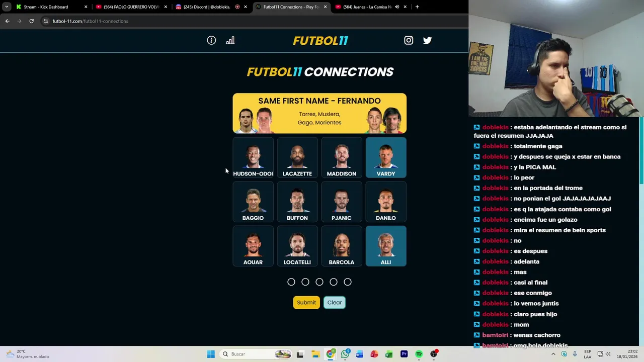Screen dimensions: 644x362
Task: Click the microphone tray icon
Action: point(575,354)
